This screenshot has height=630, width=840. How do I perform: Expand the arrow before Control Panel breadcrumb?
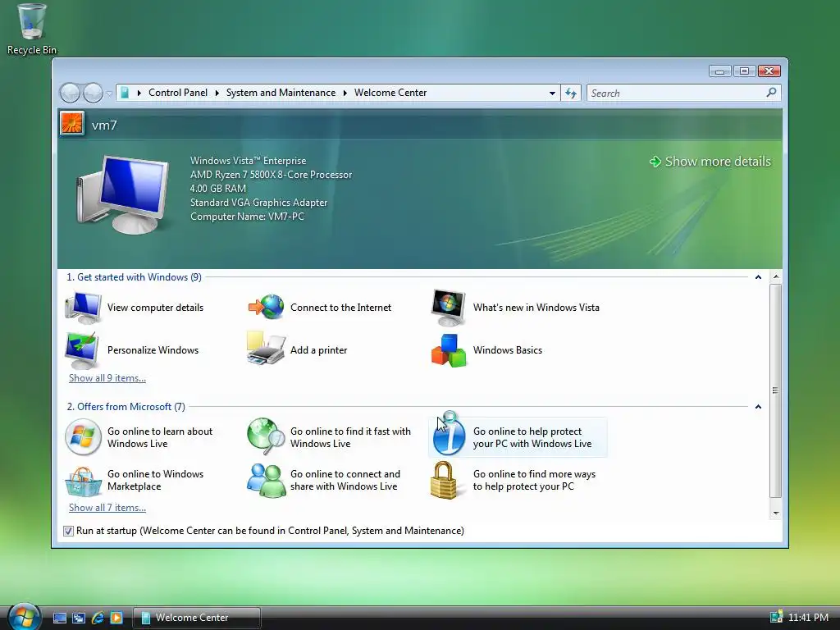(139, 93)
